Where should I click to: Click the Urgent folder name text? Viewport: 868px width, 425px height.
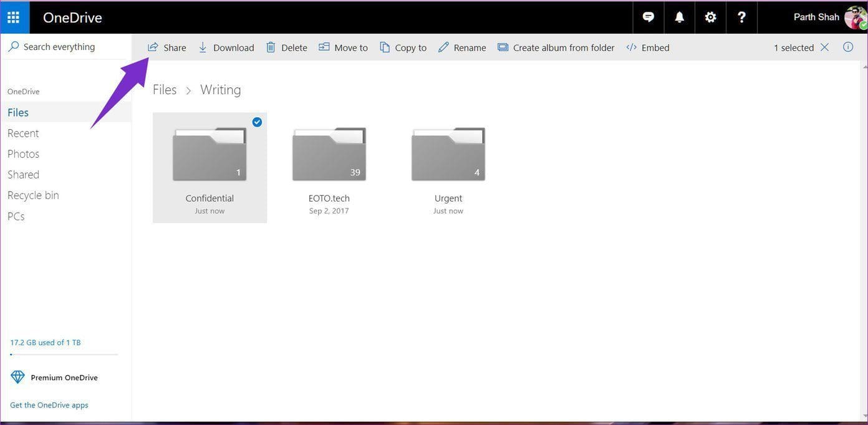click(448, 198)
